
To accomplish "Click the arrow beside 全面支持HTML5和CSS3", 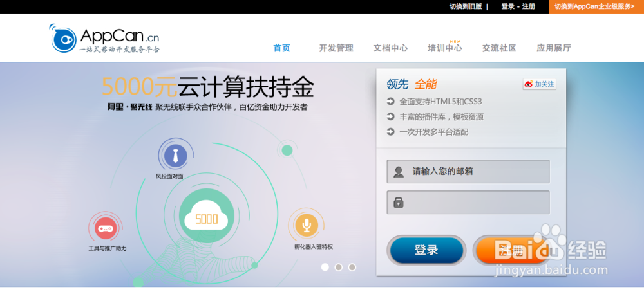I will tap(391, 101).
